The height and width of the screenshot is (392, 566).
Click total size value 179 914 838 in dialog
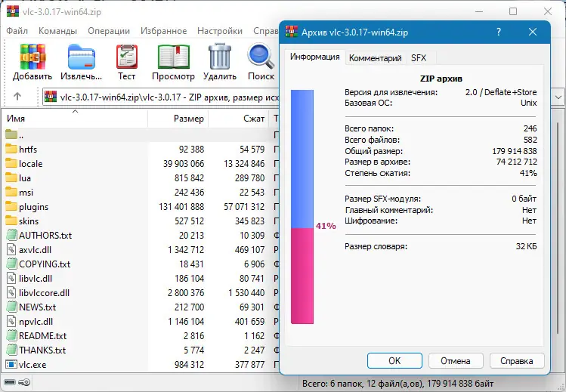point(515,151)
